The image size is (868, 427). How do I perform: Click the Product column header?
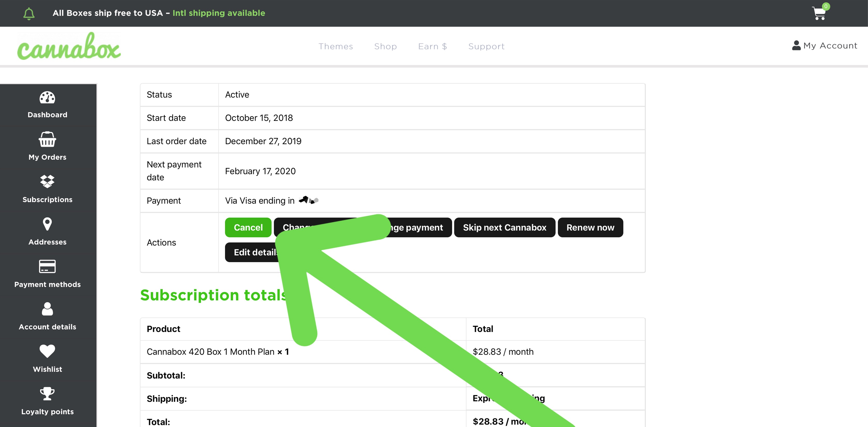point(164,329)
